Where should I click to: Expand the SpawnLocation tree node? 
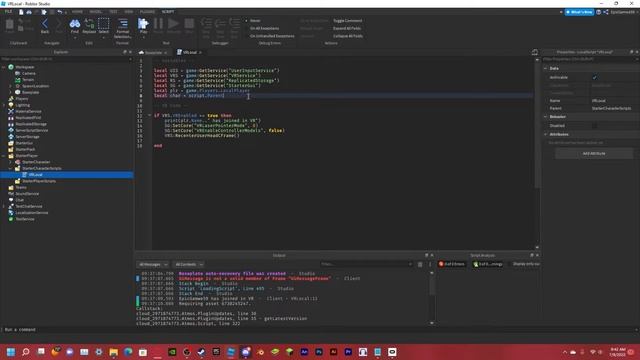[11, 86]
